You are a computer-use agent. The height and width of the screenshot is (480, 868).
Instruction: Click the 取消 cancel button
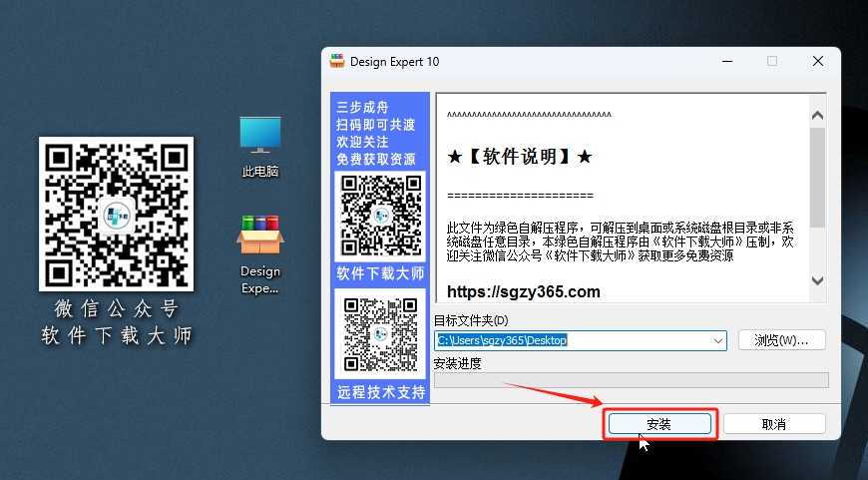point(774,424)
